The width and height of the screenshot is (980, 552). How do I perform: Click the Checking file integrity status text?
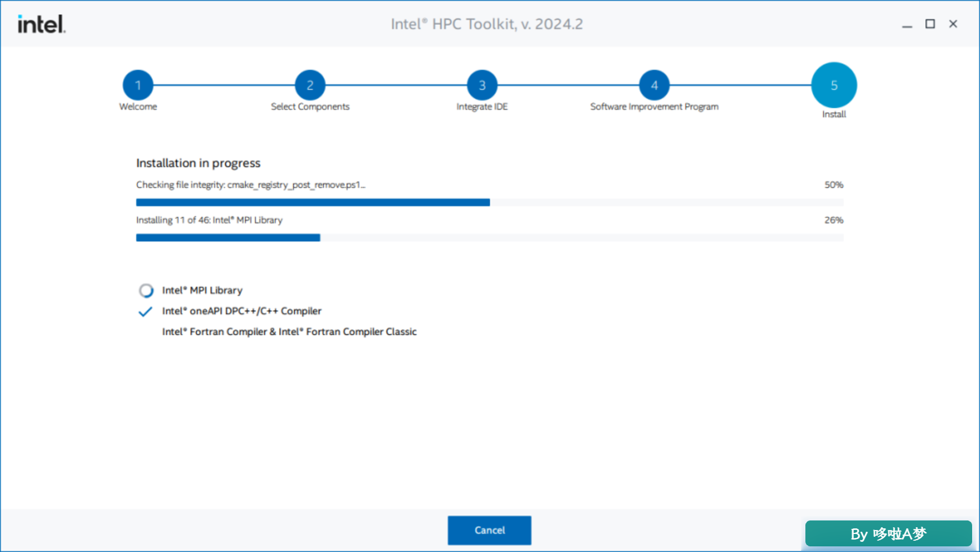point(251,185)
